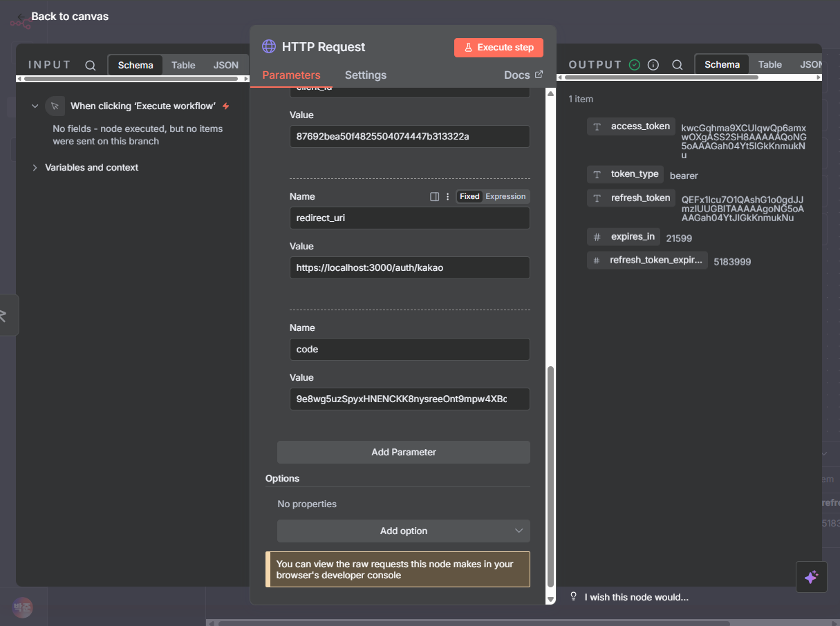Open the Add option dropdown

[x=404, y=531]
